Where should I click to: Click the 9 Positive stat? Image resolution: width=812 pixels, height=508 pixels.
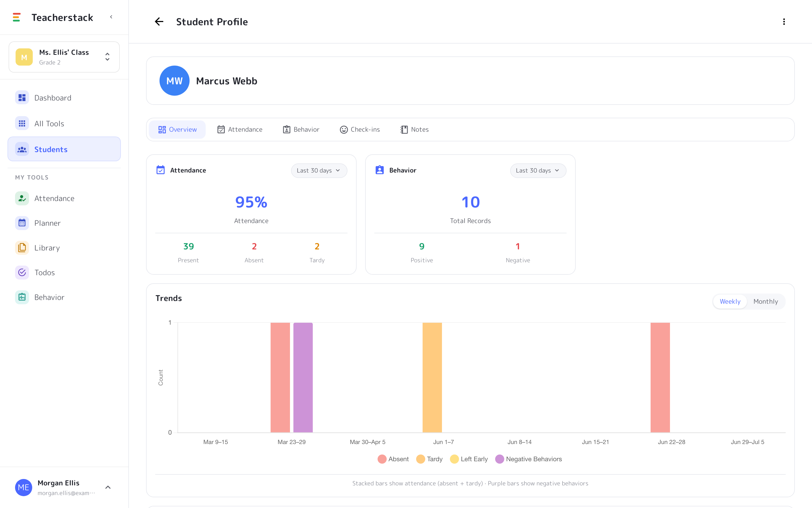422,253
